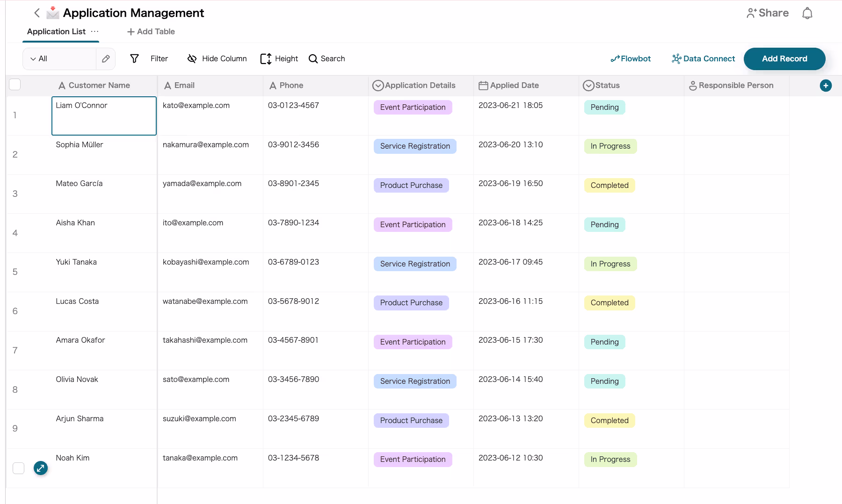842x504 pixels.
Task: Select the yellow Completed tag for Mateo García
Action: 609,185
